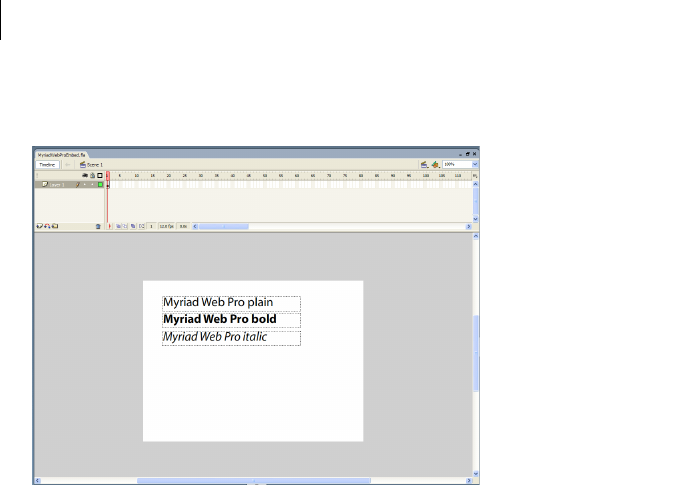
Task: Click the elapsed time field in timeline
Action: pos(183,226)
